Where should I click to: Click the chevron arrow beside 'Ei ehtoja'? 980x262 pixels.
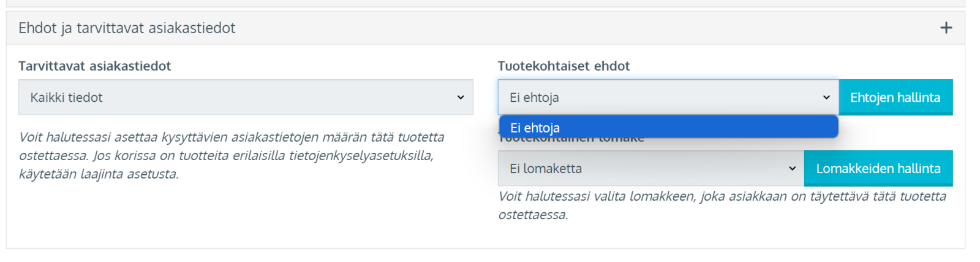point(826,97)
